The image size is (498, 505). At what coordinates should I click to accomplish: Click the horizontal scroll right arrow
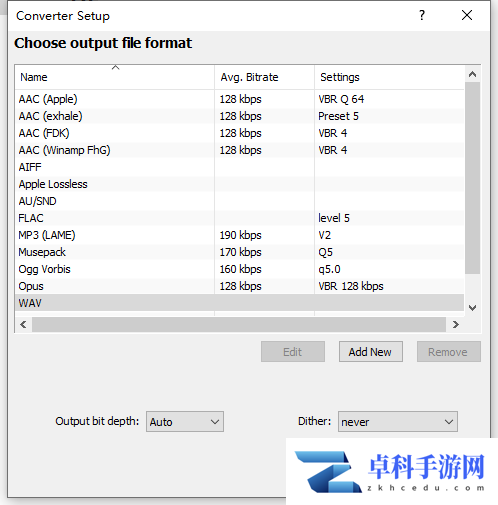coord(456,324)
